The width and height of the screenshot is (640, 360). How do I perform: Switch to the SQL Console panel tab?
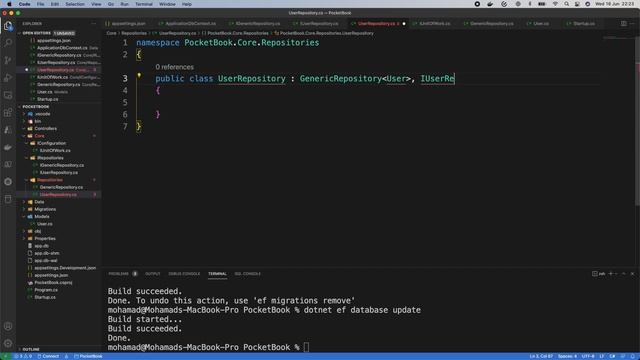[247, 273]
